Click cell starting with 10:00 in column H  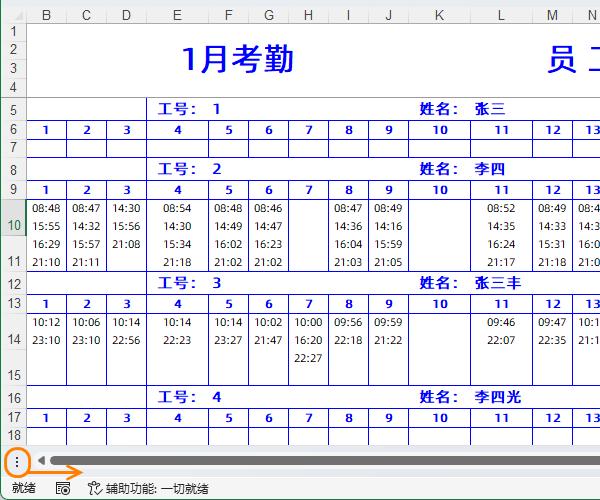click(308, 349)
